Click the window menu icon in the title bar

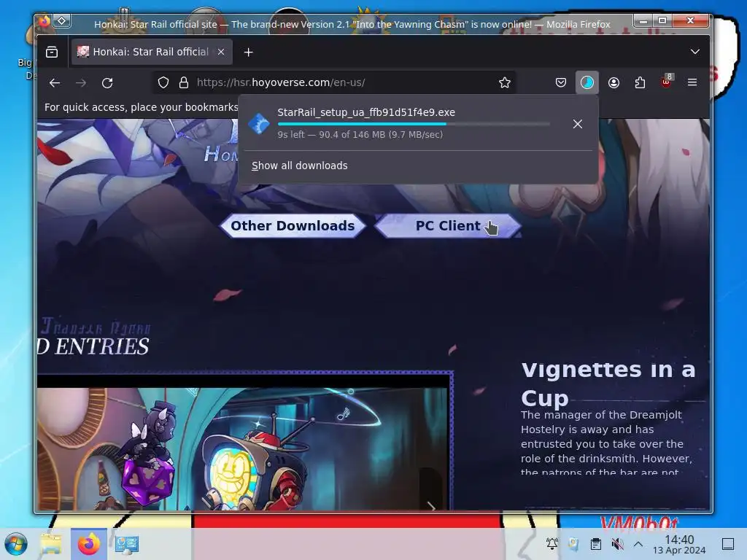point(44,21)
